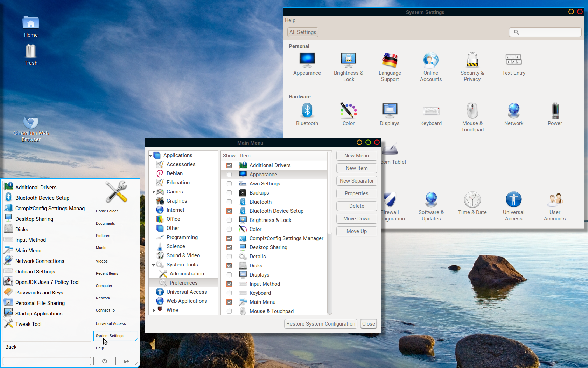
Task: Open Security & Privacy settings
Action: (472, 67)
